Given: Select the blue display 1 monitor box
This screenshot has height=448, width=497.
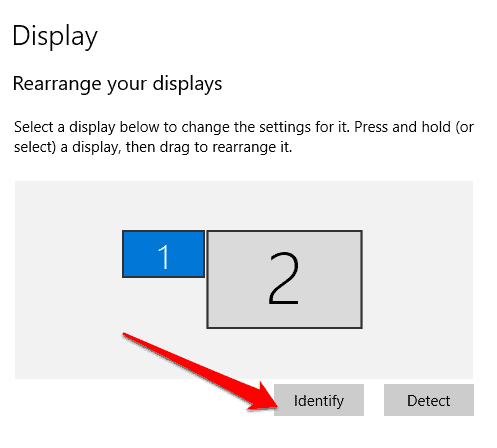Looking at the screenshot, I should pyautogui.click(x=163, y=254).
